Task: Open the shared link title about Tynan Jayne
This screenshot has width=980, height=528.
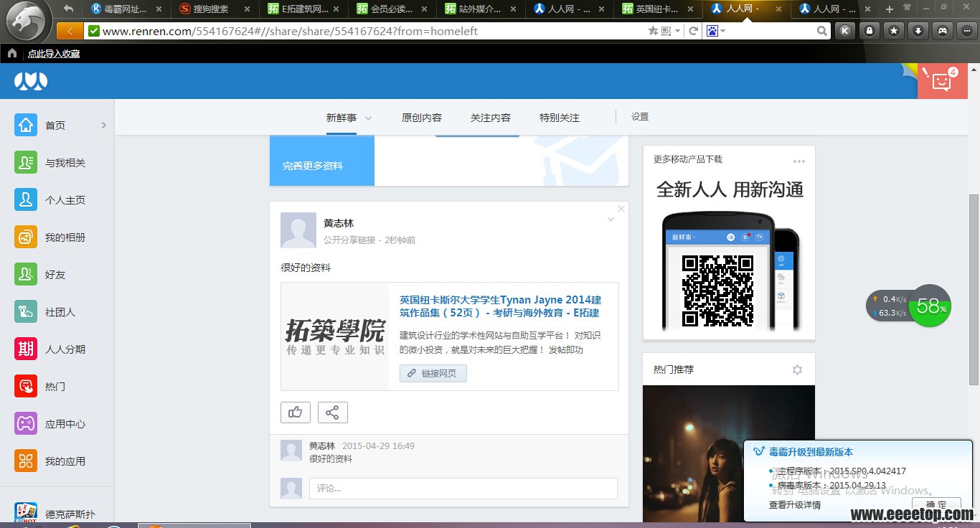Action: [x=500, y=306]
